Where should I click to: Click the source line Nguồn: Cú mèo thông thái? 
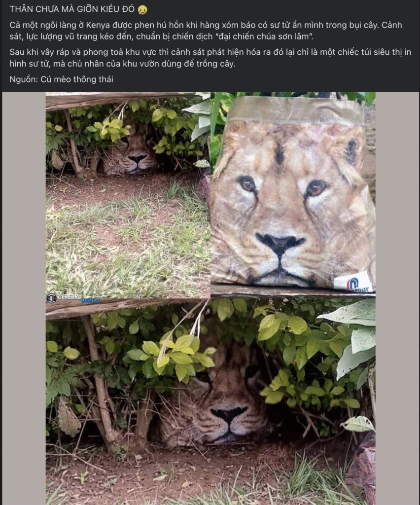point(62,79)
